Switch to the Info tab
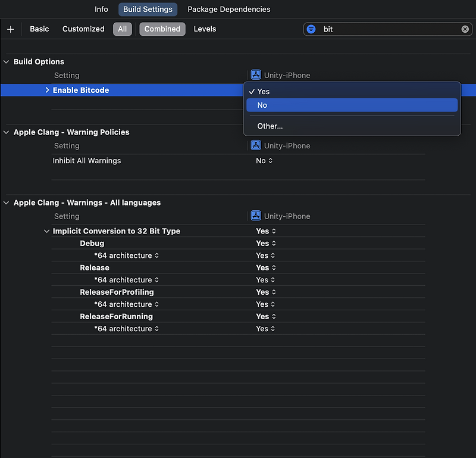 tap(101, 9)
